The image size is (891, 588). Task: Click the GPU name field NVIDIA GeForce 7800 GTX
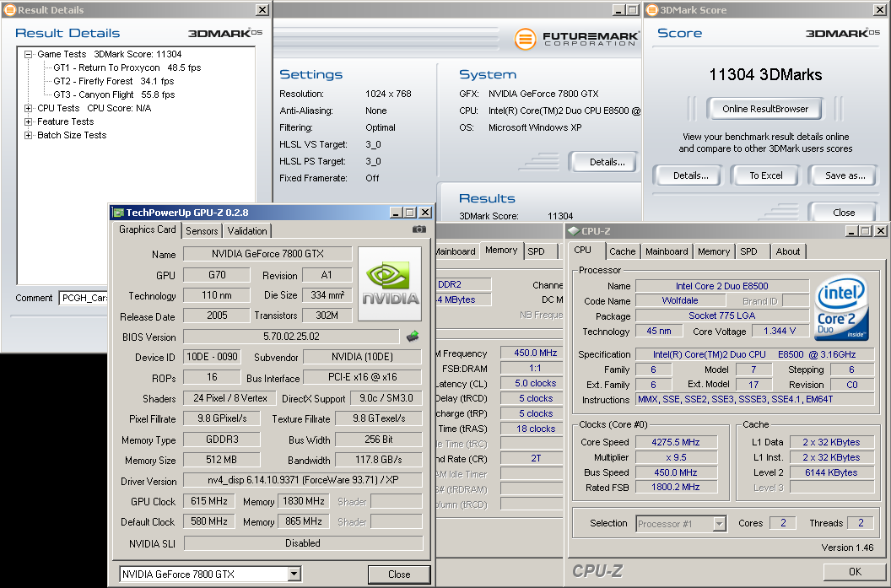click(267, 254)
